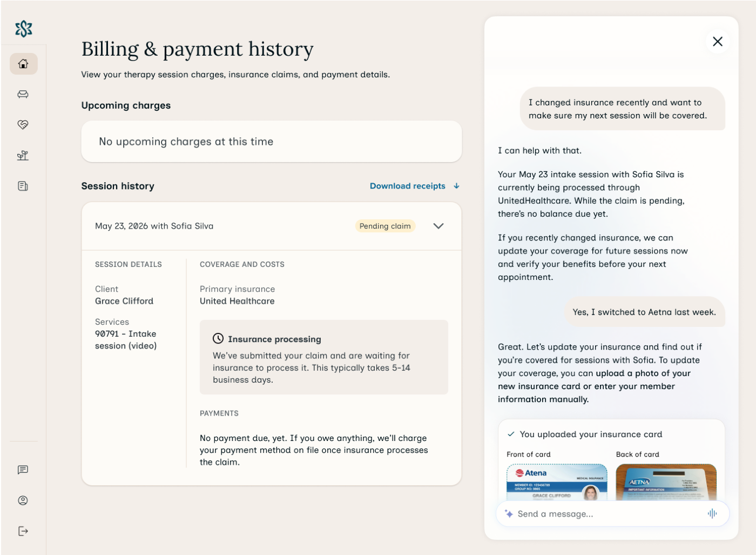
Task: Open the profile account sidebar icon
Action: point(23,500)
